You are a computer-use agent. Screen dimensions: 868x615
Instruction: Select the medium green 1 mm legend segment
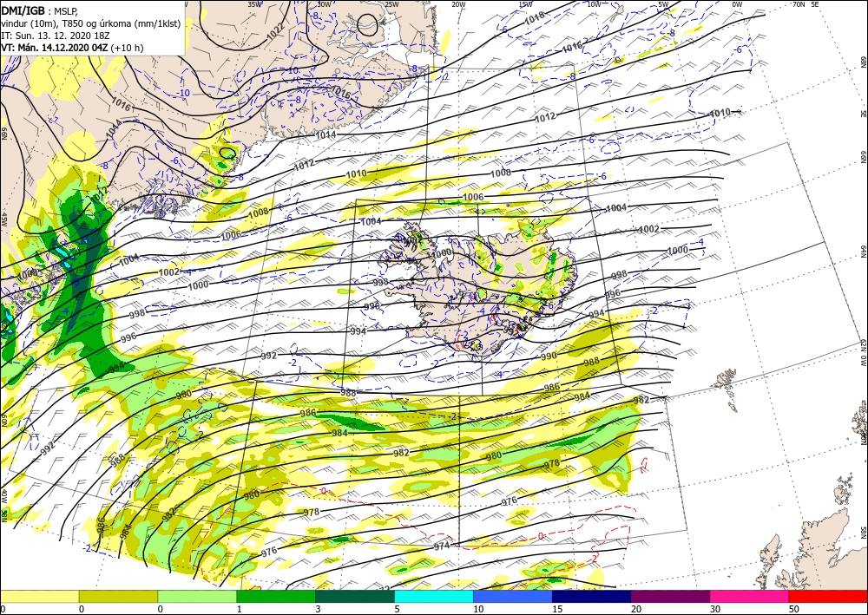(x=276, y=596)
